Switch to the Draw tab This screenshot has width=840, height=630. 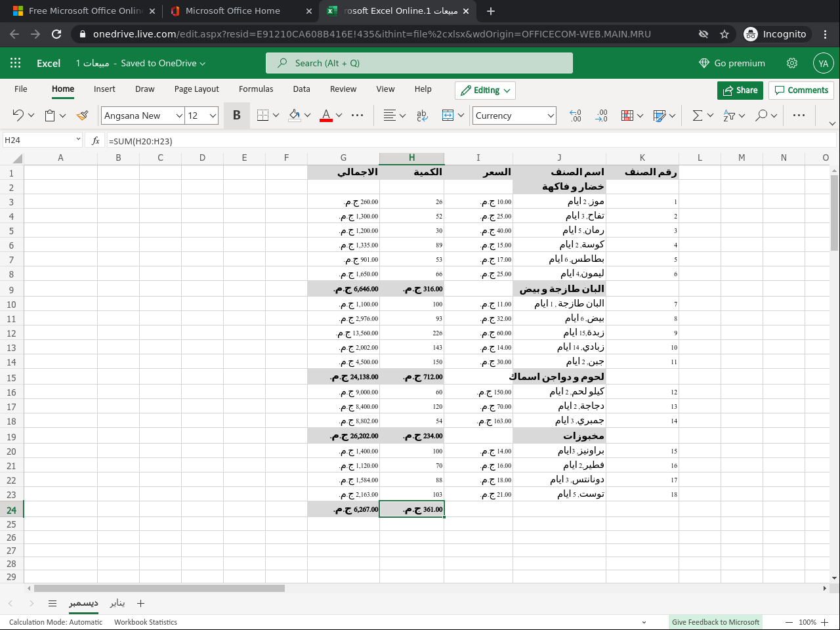tap(145, 89)
